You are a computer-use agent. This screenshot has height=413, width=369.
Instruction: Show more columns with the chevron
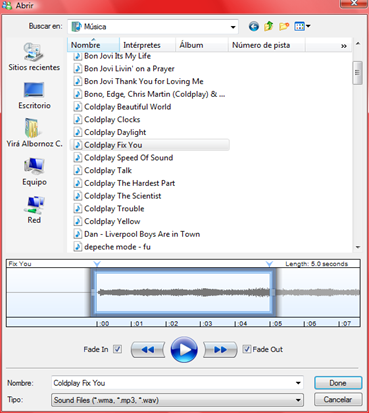pyautogui.click(x=344, y=46)
